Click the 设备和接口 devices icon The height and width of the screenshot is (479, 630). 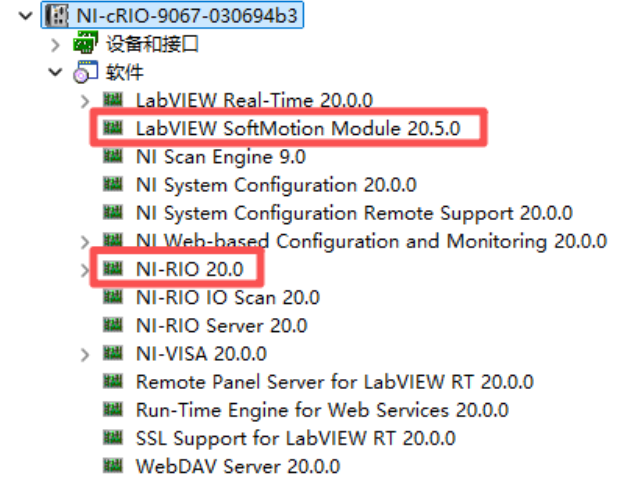[x=86, y=43]
